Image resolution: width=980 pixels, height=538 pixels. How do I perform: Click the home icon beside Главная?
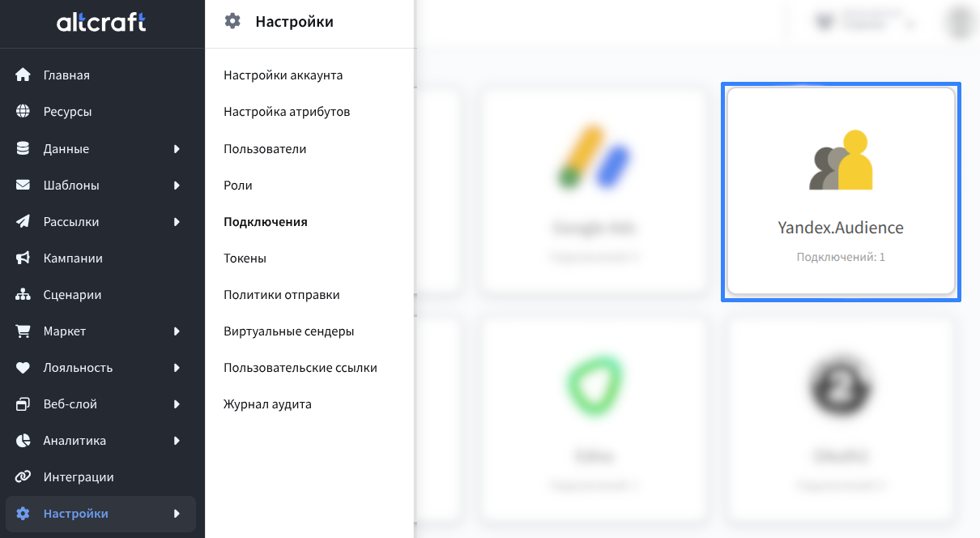pyautogui.click(x=23, y=75)
